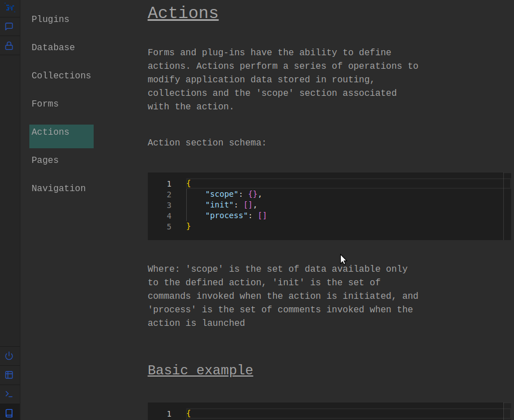Click the padlock icon in sidebar
Screen dimensions: 514x420
tap(9, 46)
